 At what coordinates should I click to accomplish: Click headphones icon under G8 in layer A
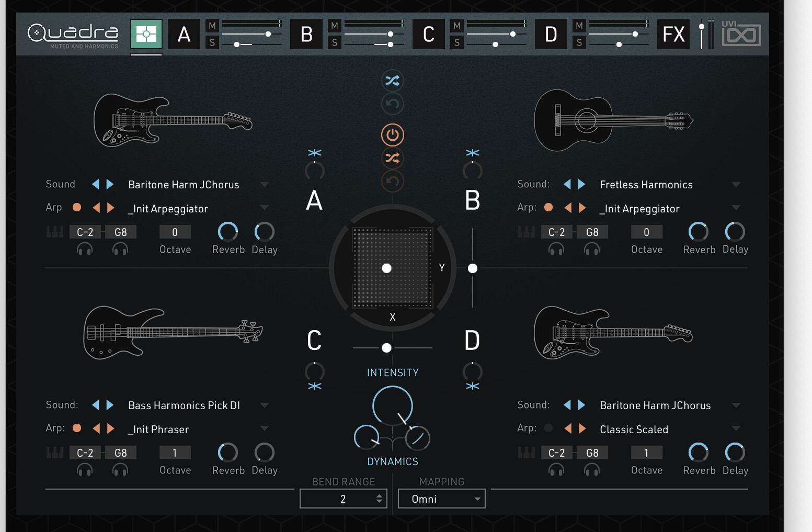point(120,250)
